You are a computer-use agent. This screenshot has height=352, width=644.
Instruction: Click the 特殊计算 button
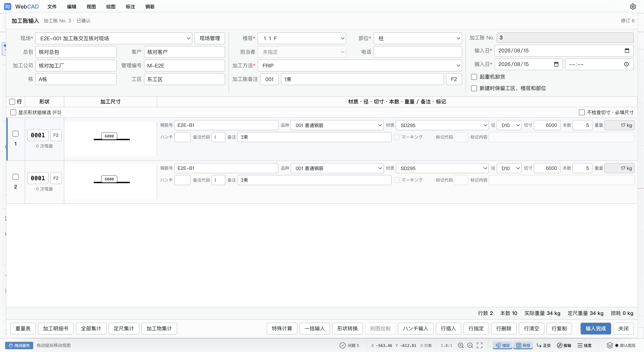(x=282, y=328)
